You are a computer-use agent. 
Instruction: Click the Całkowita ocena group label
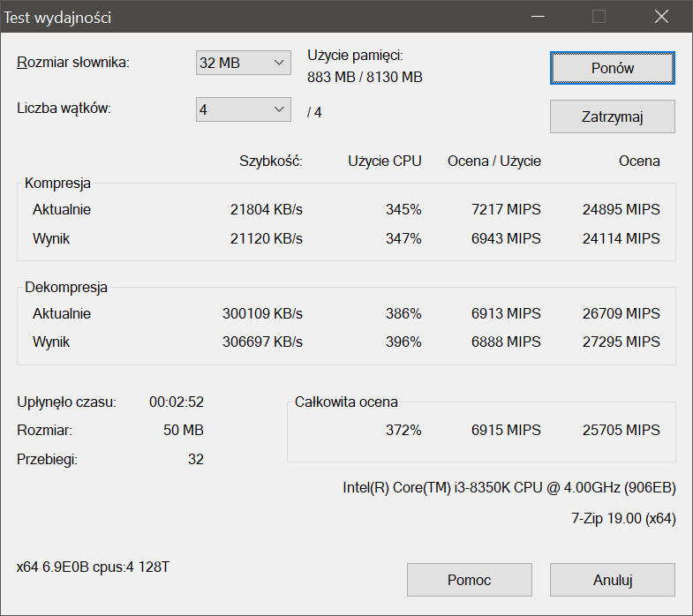(x=346, y=402)
